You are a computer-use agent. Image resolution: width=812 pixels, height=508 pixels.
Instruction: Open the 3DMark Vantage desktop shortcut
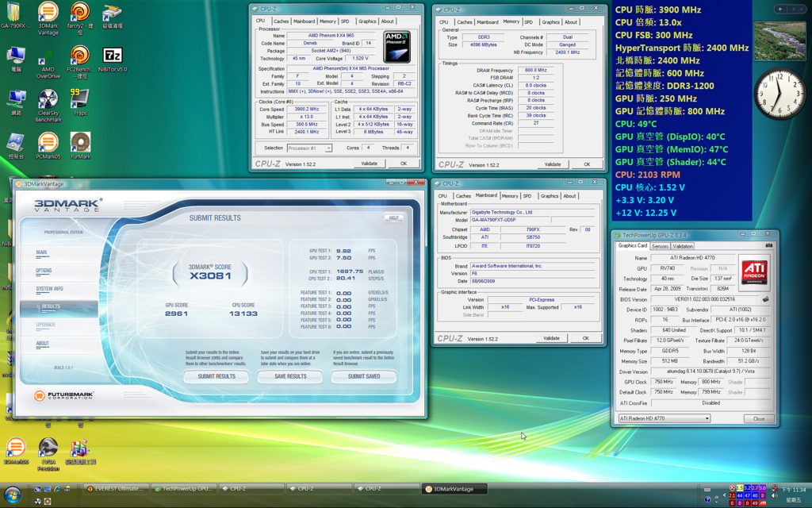click(48, 18)
